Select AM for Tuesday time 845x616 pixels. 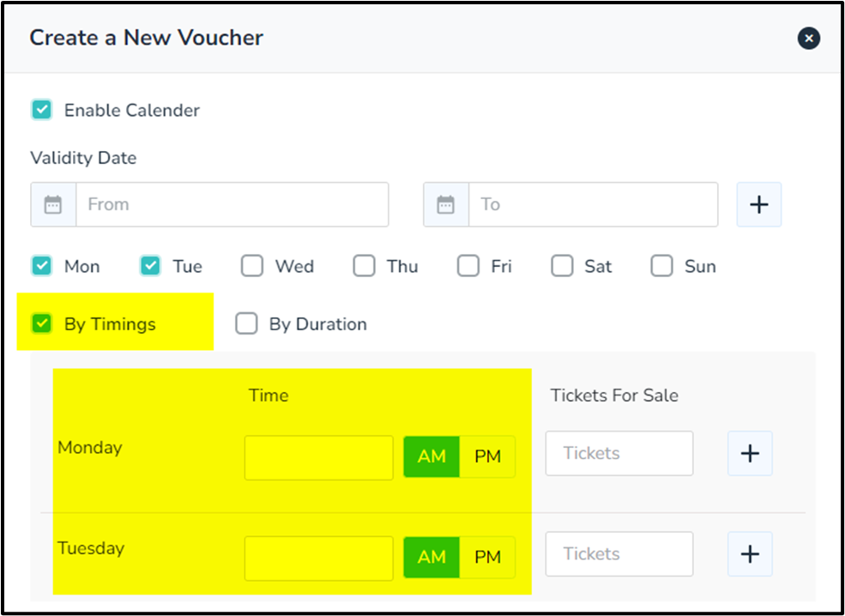[432, 558]
